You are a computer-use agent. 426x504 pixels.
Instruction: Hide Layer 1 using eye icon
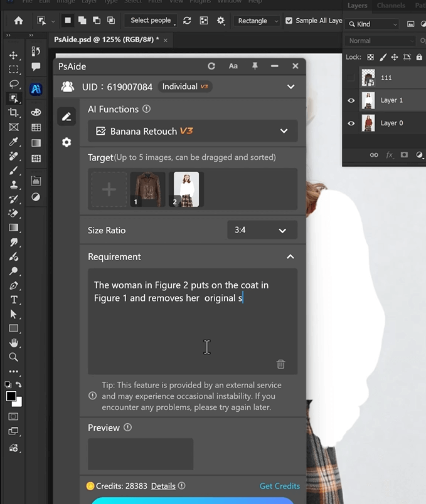pos(351,100)
